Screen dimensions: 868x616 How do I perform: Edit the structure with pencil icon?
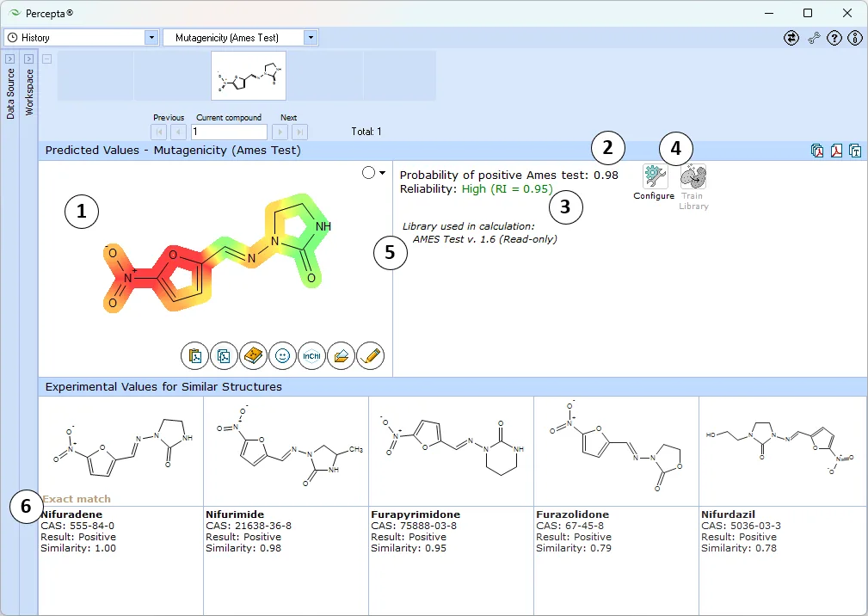point(370,356)
